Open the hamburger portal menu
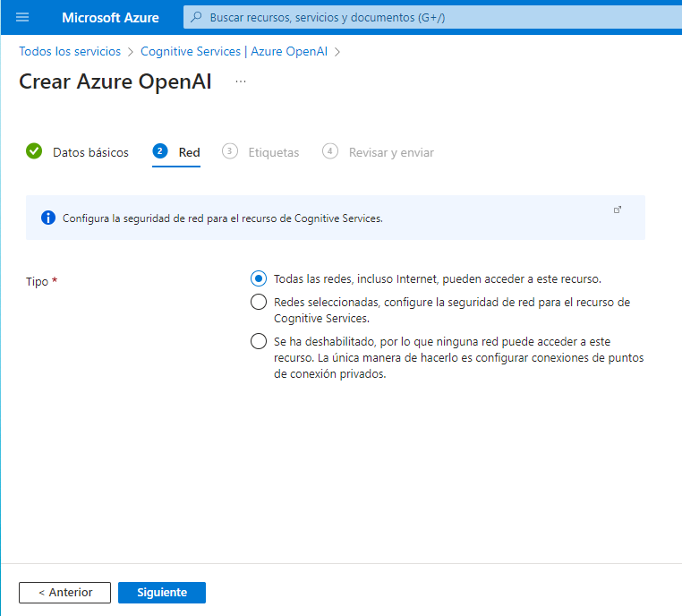Screen dimensions: 682x616 click(x=22, y=17)
